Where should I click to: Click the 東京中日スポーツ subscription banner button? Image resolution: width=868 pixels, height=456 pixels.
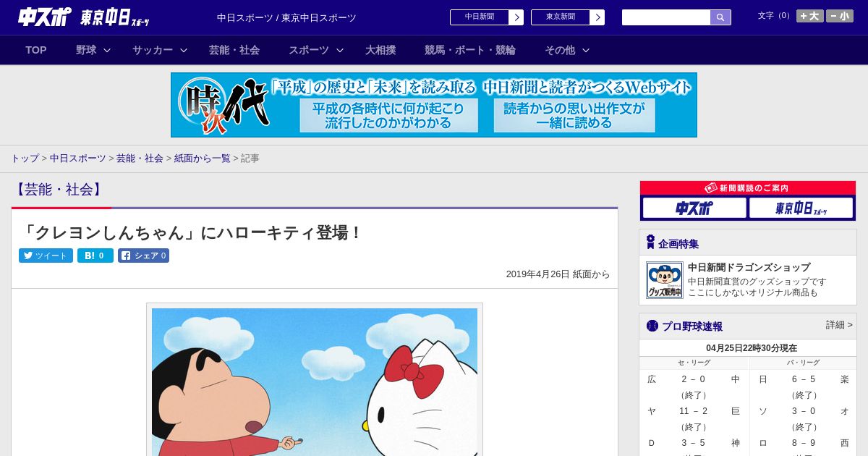coord(801,208)
